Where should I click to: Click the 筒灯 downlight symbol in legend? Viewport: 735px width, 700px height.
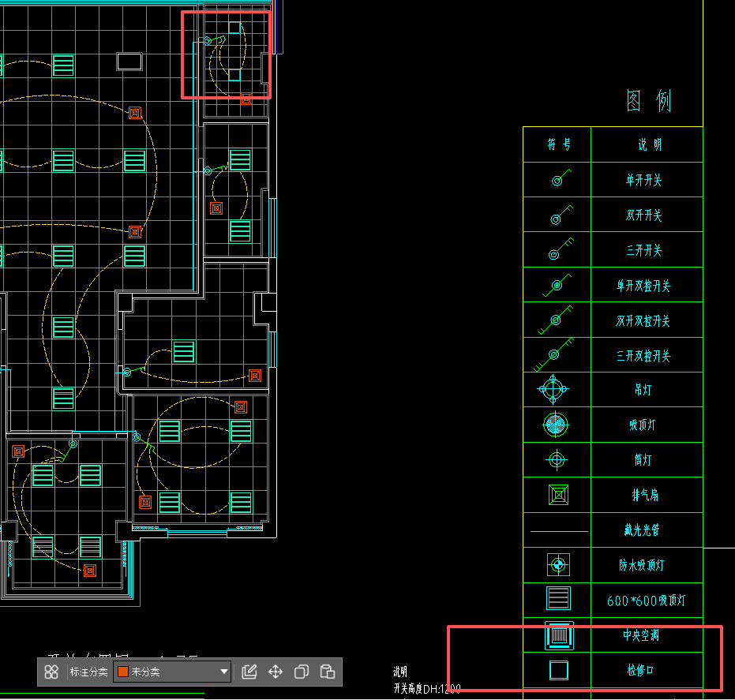tap(557, 460)
